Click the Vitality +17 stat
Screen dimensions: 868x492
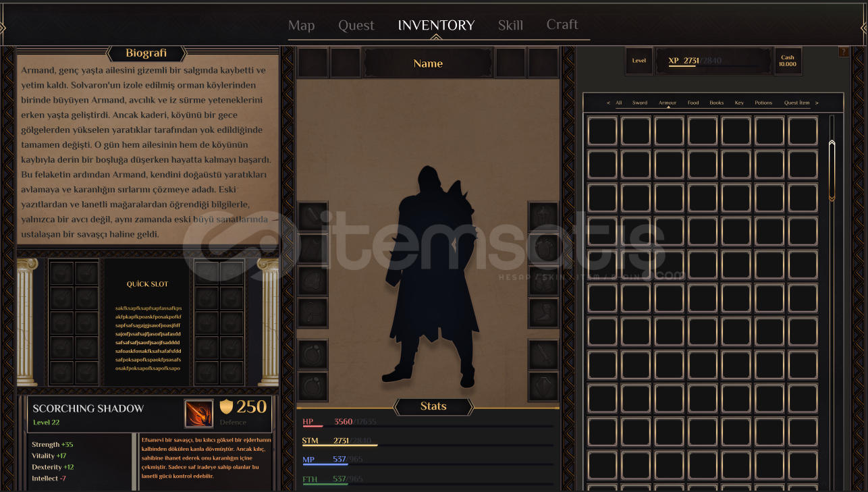[x=49, y=456]
